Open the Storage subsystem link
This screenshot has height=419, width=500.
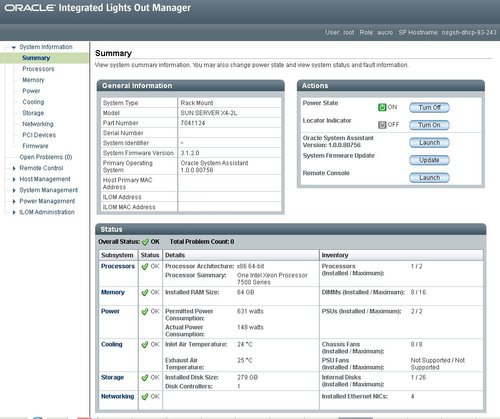[x=113, y=377]
